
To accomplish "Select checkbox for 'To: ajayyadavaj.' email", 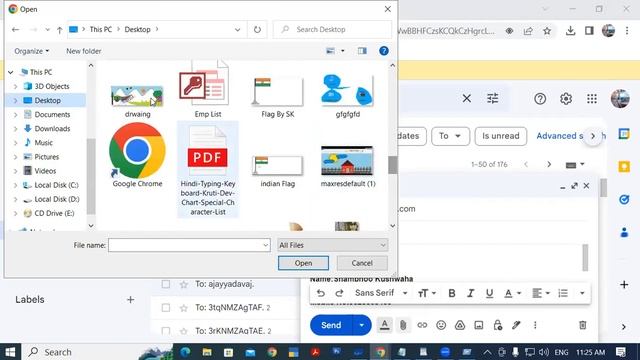I will 166,284.
